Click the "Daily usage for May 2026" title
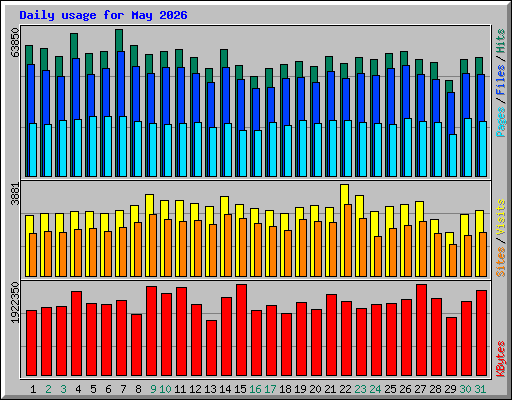The width and height of the screenshot is (512, 400). [103, 15]
